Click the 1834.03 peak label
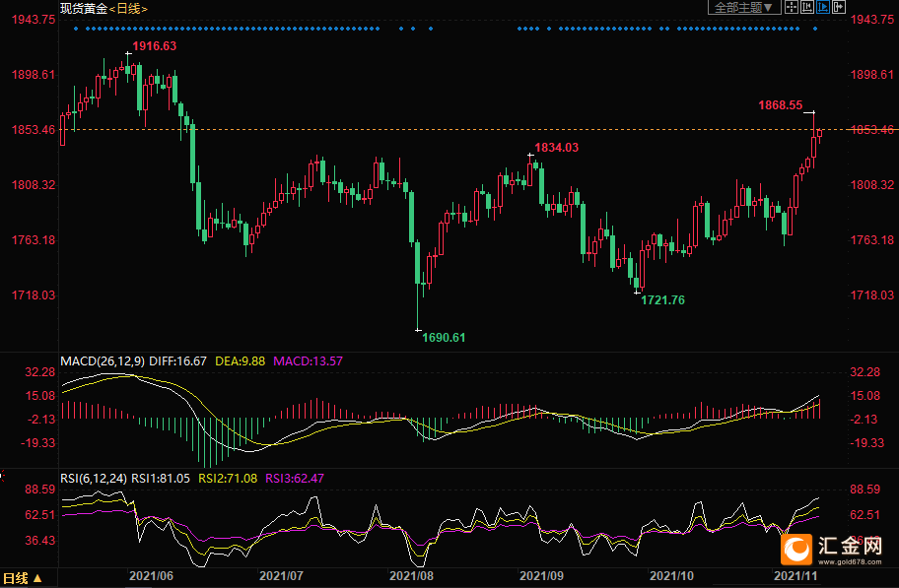This screenshot has height=588, width=899. [x=556, y=147]
